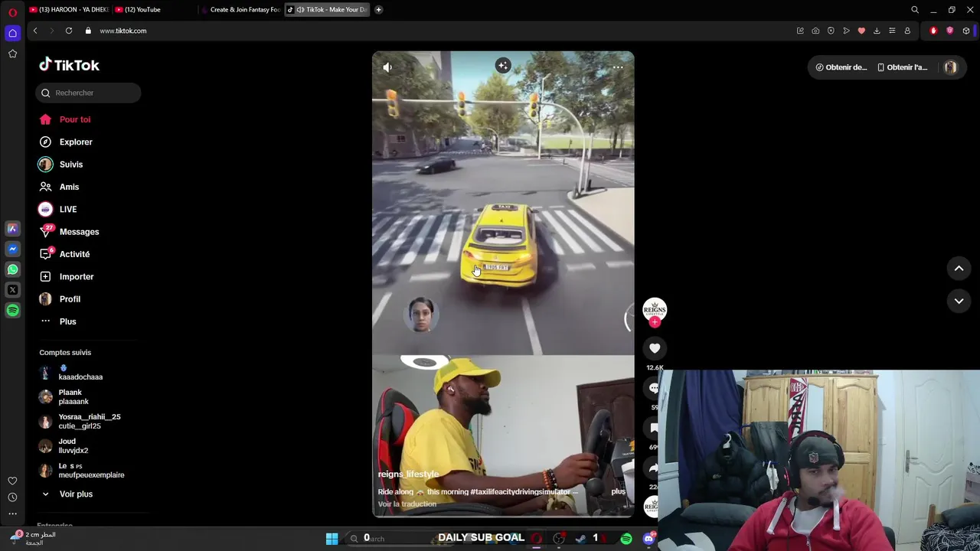Click the Rechercher search field
Image resolution: width=980 pixels, height=551 pixels.
pyautogui.click(x=88, y=93)
